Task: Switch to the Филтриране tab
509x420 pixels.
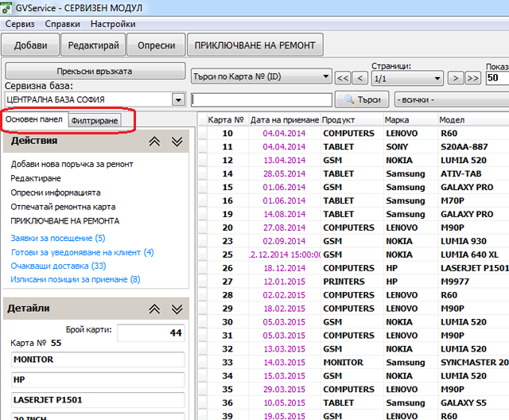Action: [x=95, y=120]
